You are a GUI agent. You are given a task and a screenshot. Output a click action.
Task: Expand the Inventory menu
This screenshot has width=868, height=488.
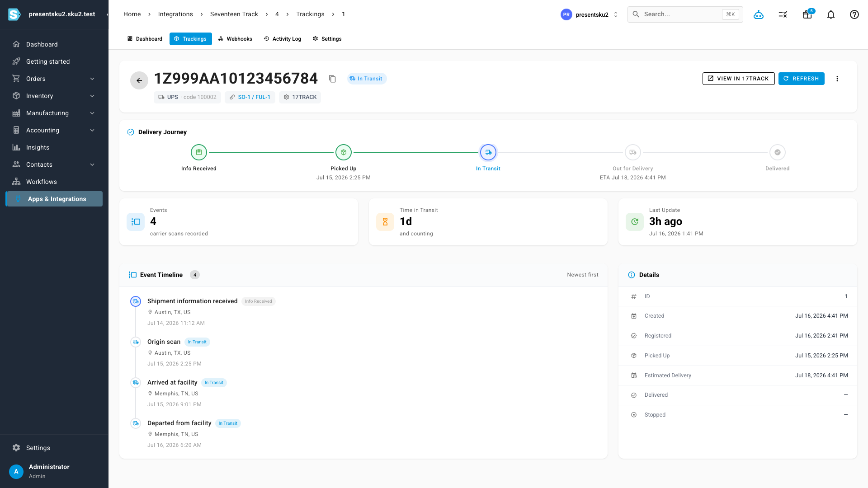(92, 96)
